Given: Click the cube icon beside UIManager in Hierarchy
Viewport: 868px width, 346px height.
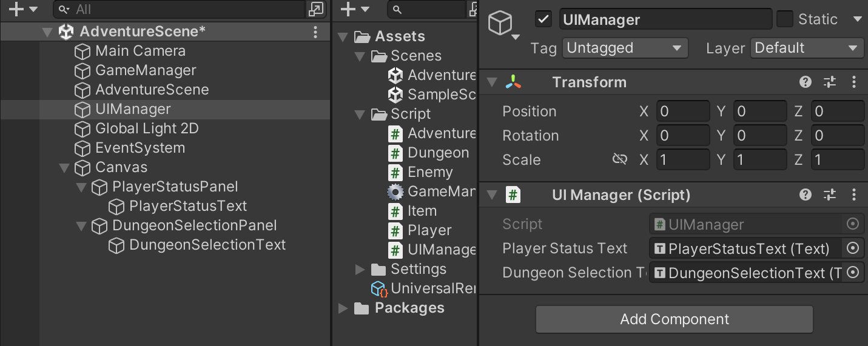Looking at the screenshot, I should click(x=82, y=110).
